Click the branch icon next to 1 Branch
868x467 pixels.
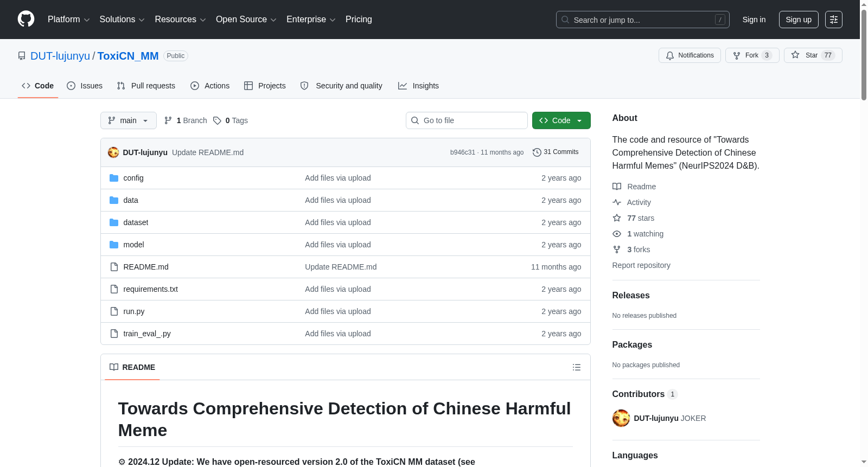[168, 120]
